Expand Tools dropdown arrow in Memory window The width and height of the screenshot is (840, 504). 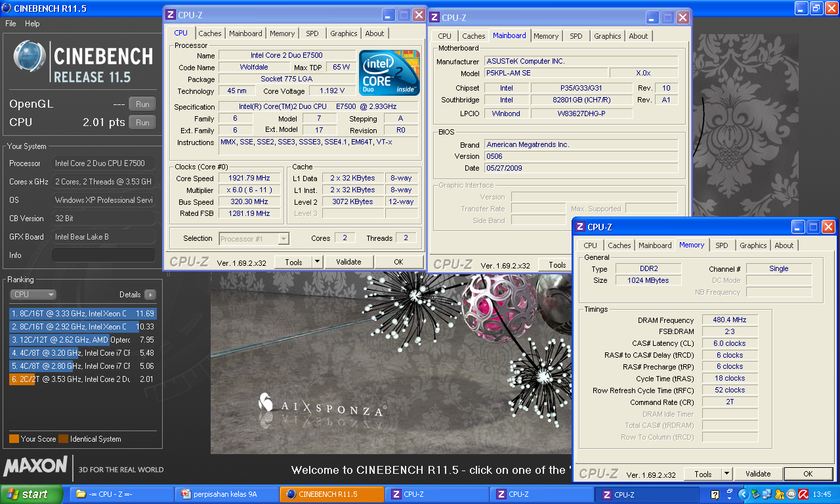tap(726, 473)
